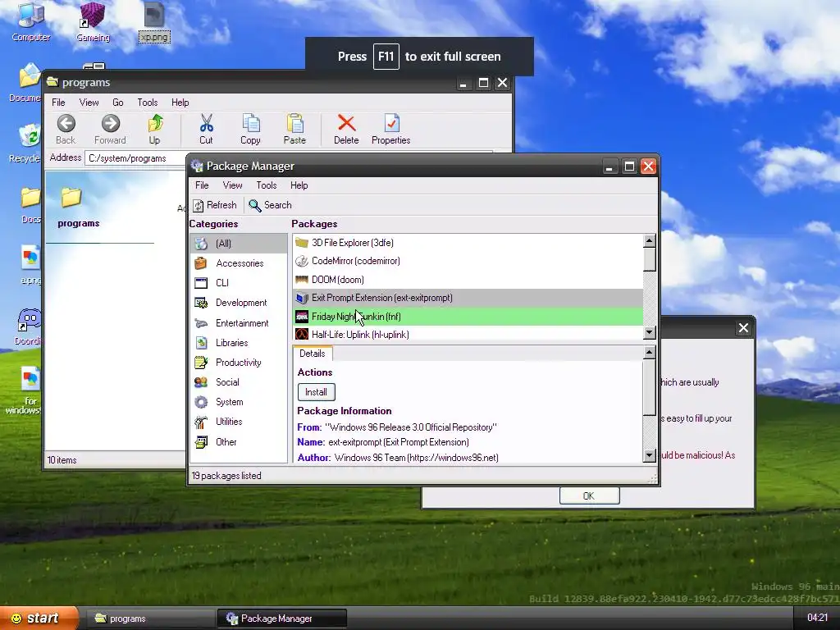Click Cut in programs window toolbar
The height and width of the screenshot is (630, 840).
click(206, 130)
